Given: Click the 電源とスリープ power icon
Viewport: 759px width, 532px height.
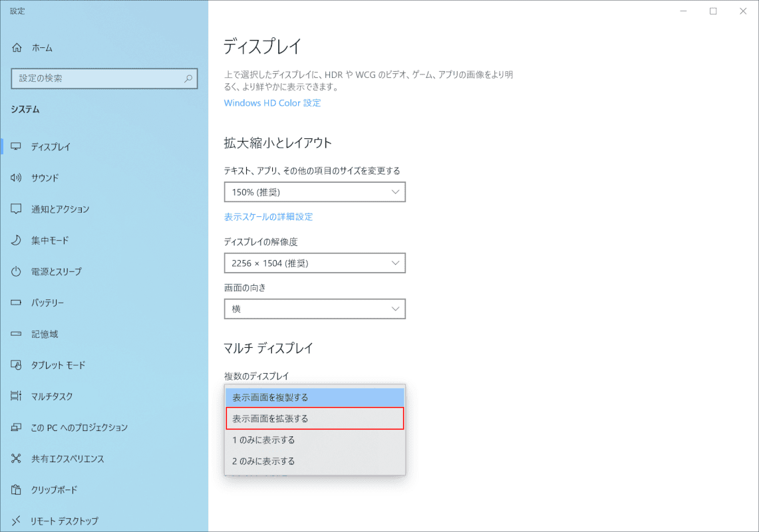Looking at the screenshot, I should (x=16, y=271).
